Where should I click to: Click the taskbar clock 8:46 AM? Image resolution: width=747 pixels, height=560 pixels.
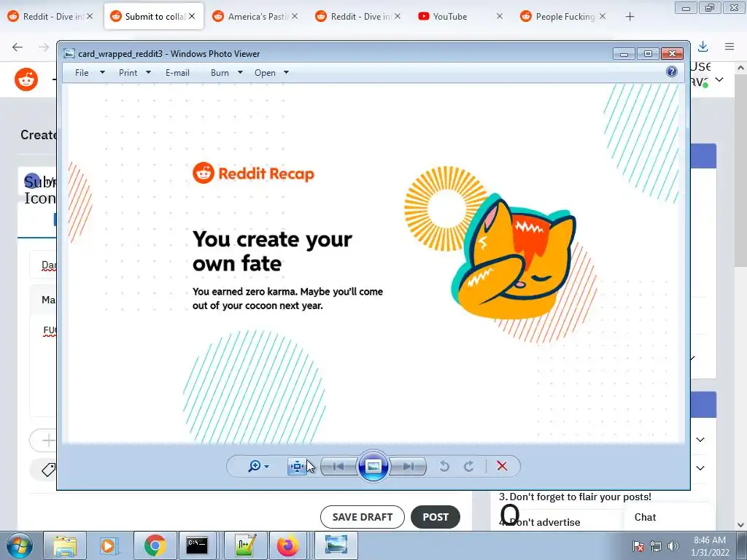710,546
